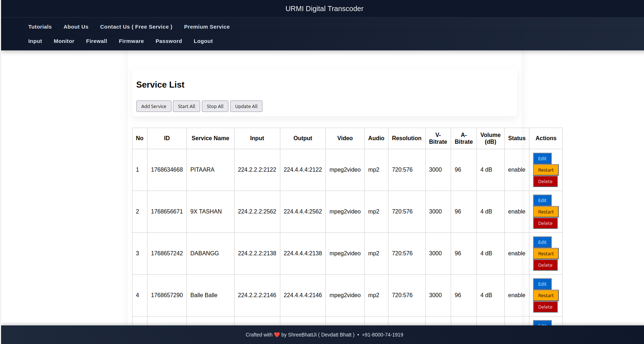Edit the PITAARA service
644x344 pixels.
pos(542,158)
